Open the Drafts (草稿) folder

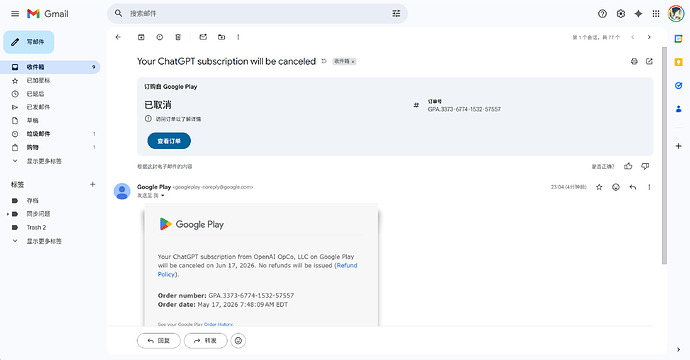point(50,120)
